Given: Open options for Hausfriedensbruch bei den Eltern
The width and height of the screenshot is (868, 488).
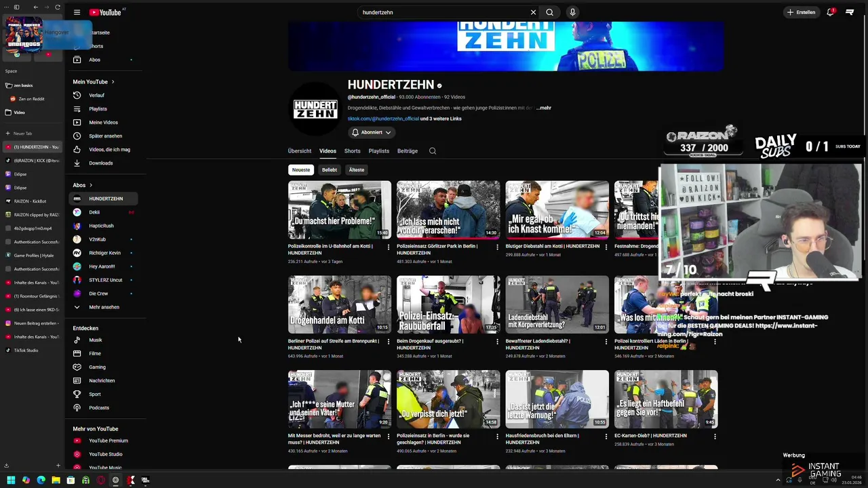Looking at the screenshot, I should click(606, 436).
